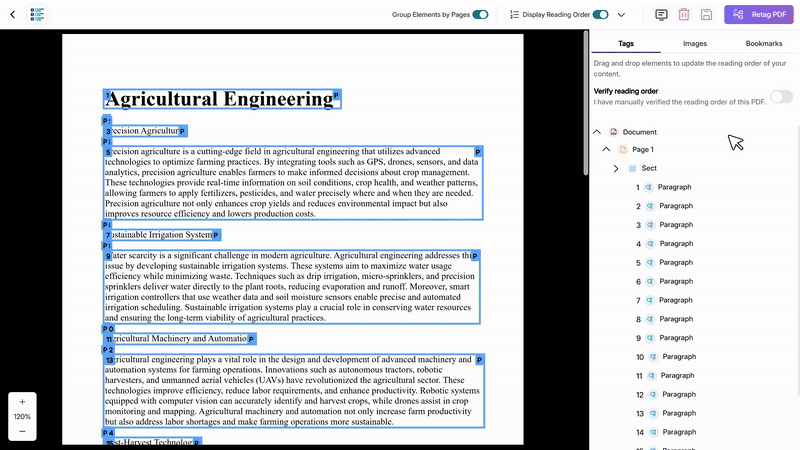The height and width of the screenshot is (450, 800).
Task: Collapse the Page 1 tree node
Action: [x=606, y=150]
